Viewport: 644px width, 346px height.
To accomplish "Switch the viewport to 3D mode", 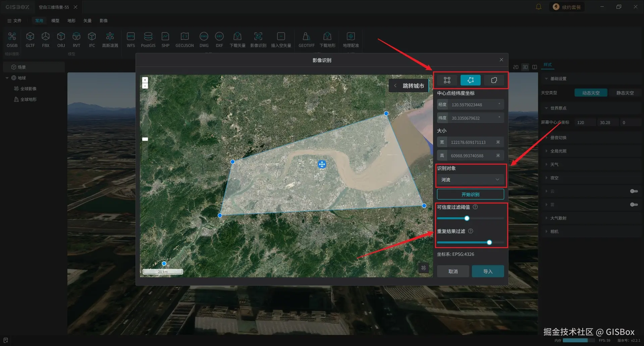I will coord(525,67).
